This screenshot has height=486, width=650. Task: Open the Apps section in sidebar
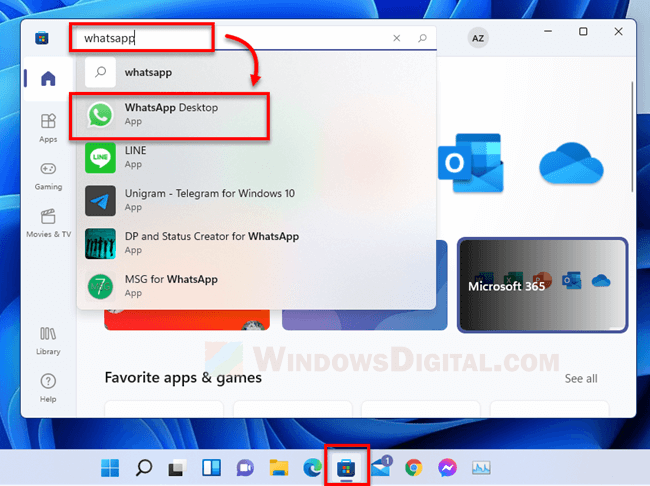tap(48, 128)
